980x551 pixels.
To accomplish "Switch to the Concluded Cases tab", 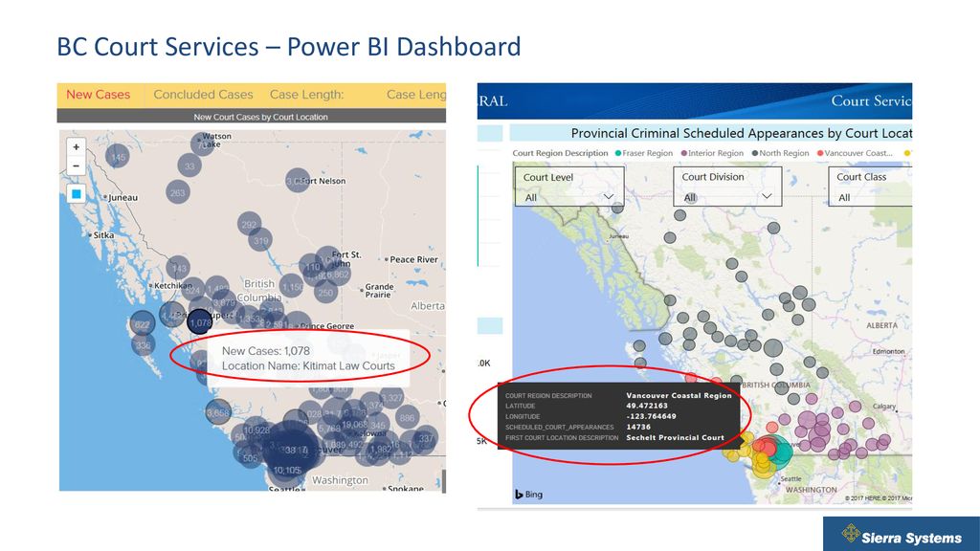I will click(203, 95).
